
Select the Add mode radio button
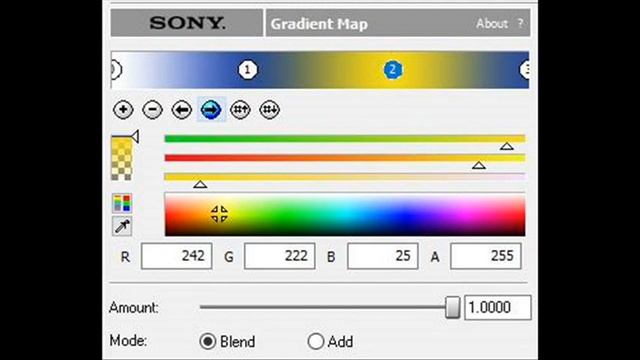pyautogui.click(x=316, y=341)
